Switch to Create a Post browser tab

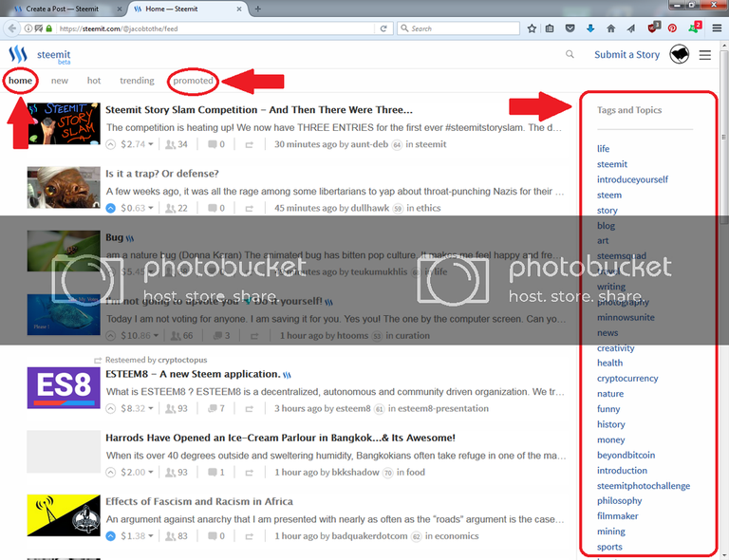(x=63, y=9)
